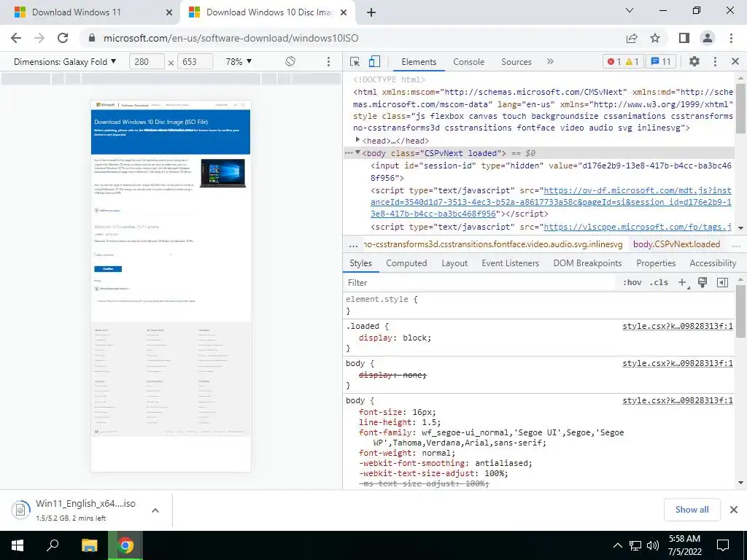Select the Layout pane tab
The image size is (747, 560).
(454, 262)
